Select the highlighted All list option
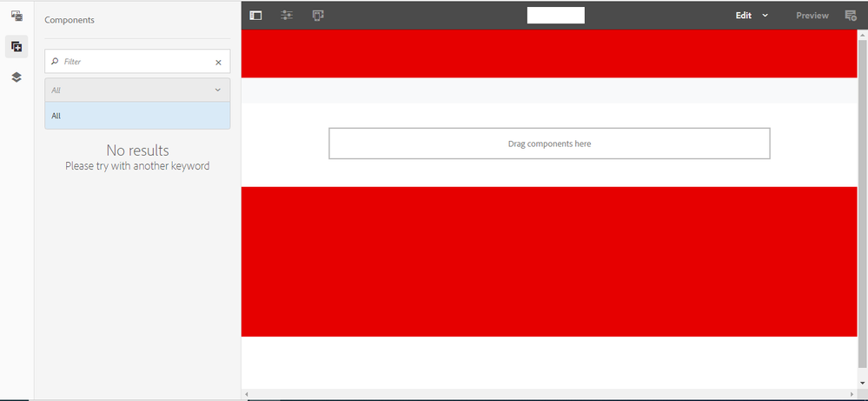 click(x=137, y=116)
